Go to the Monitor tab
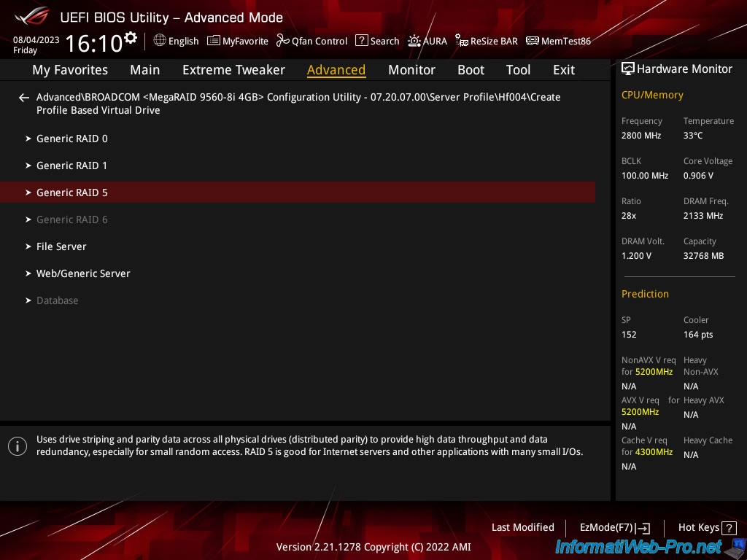747x560 pixels. coord(411,70)
